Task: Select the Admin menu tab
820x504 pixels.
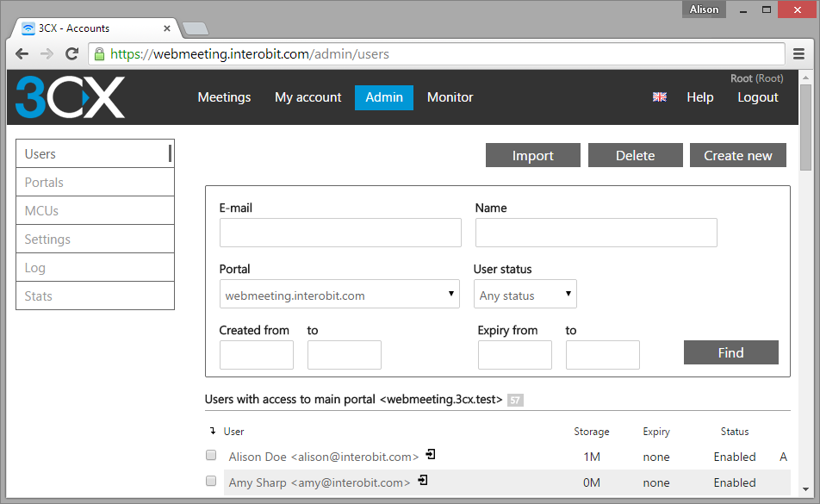Action: pyautogui.click(x=384, y=97)
